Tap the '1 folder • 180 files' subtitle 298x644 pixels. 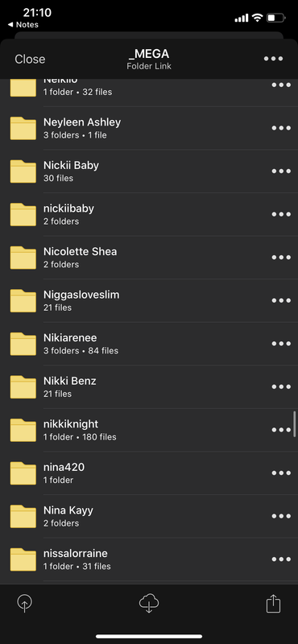pos(80,437)
